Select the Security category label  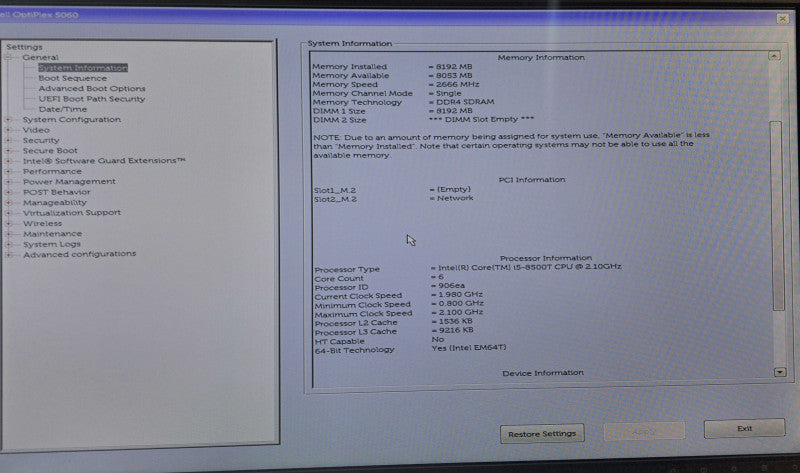(x=41, y=140)
